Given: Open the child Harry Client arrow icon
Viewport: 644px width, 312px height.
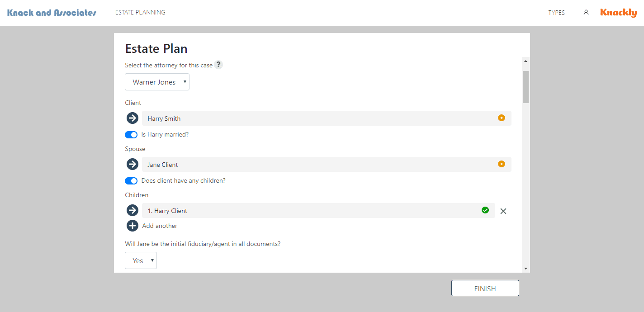Looking at the screenshot, I should coord(132,211).
